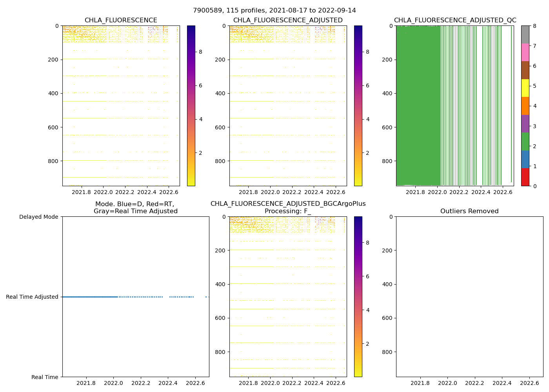Pick the orange swatch in QC colorbar
Image resolution: width=549 pixels, height=392 pixels.
tap(525, 106)
